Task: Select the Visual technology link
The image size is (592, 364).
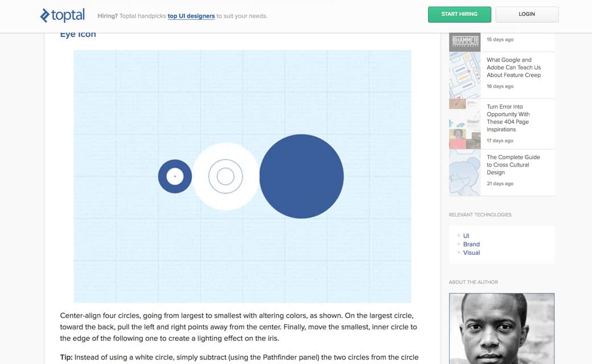Action: click(x=471, y=253)
